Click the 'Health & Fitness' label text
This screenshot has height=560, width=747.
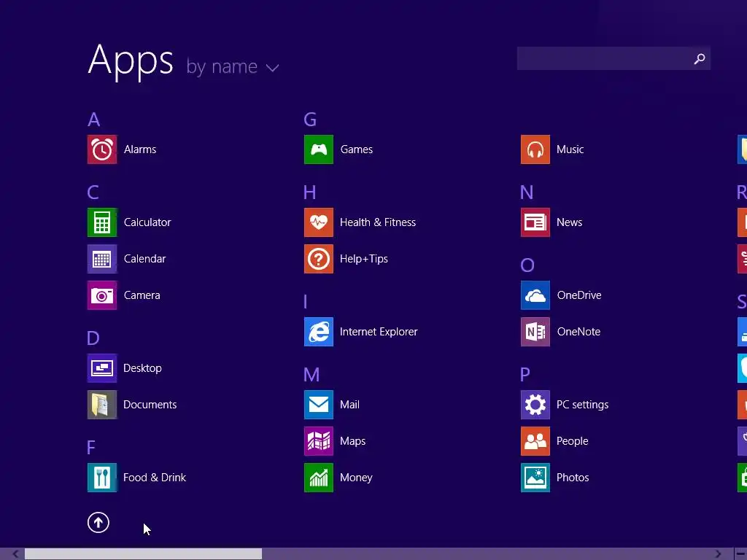(378, 222)
